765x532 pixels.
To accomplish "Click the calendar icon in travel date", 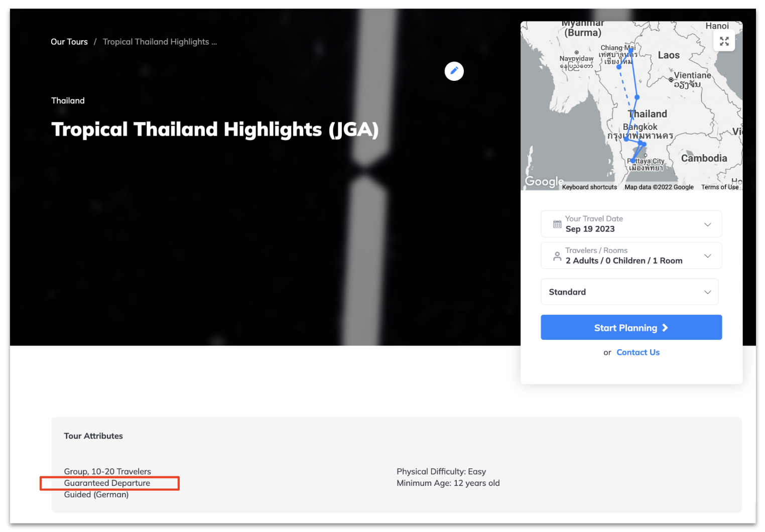I will [557, 224].
